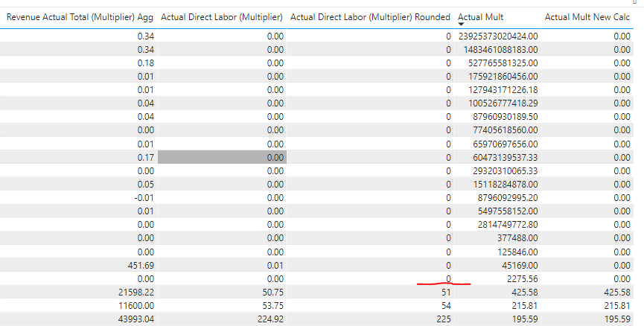Select the cell 60473139537.33
The image size is (644, 326).
(x=506, y=157)
